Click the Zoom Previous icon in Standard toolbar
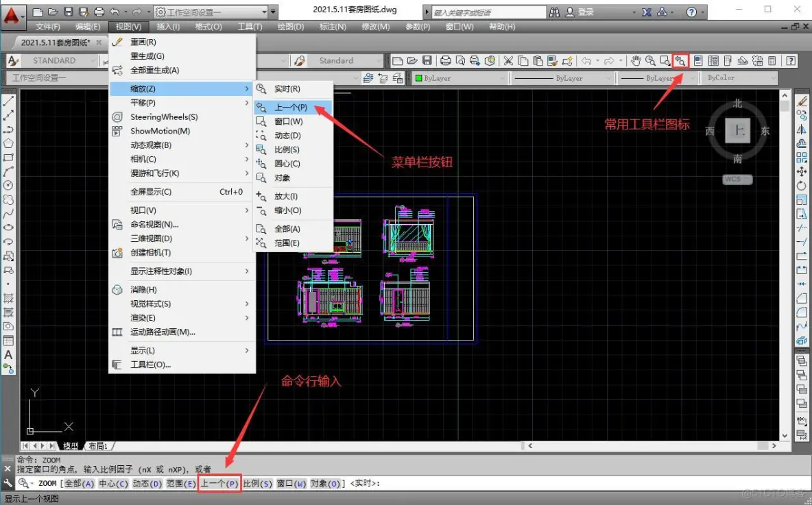812x505 pixels. [x=680, y=61]
